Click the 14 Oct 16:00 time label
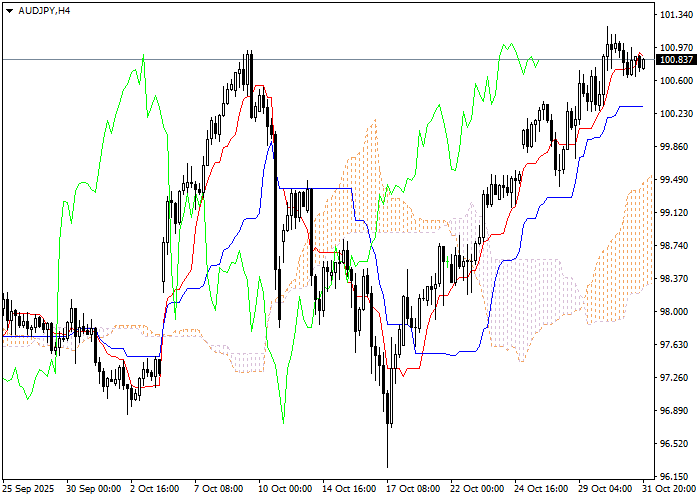700x500 pixels. tap(350, 489)
